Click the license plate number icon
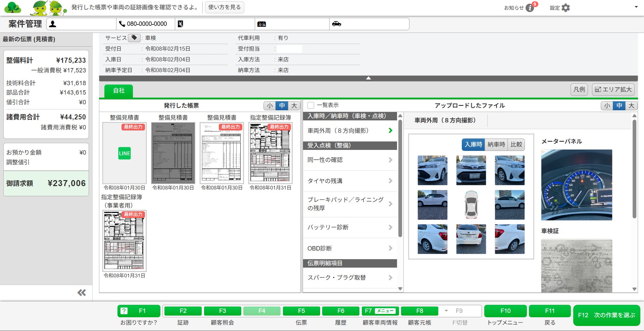The image size is (644, 331). [x=261, y=24]
